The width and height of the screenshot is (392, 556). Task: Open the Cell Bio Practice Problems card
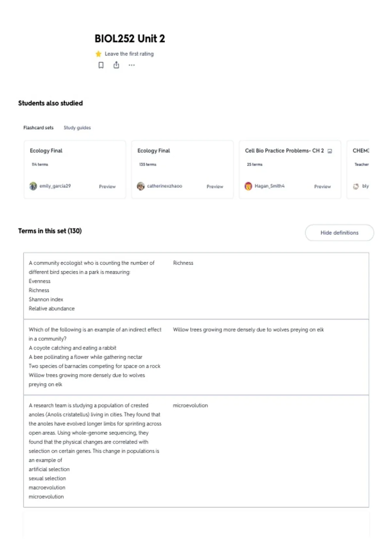point(290,169)
